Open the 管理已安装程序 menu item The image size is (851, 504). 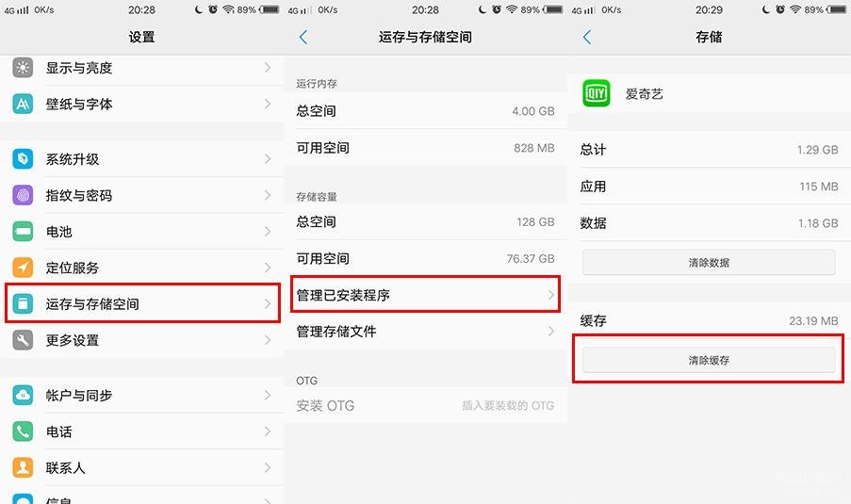point(426,295)
